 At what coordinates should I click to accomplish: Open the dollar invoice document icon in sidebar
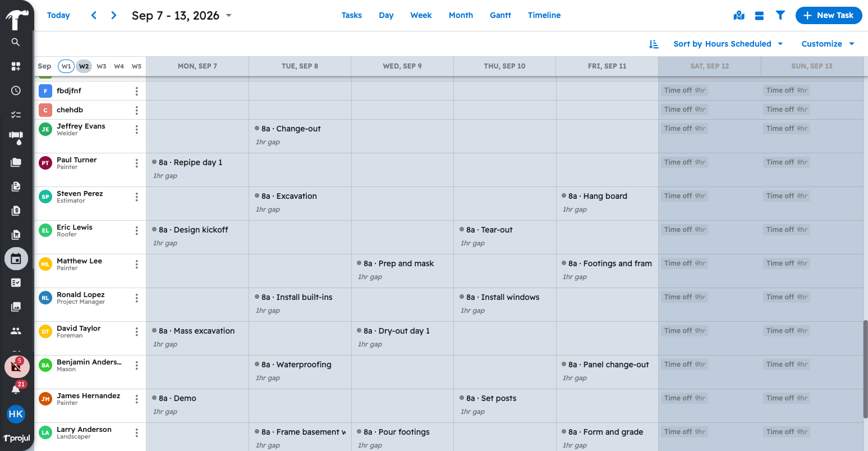16,211
